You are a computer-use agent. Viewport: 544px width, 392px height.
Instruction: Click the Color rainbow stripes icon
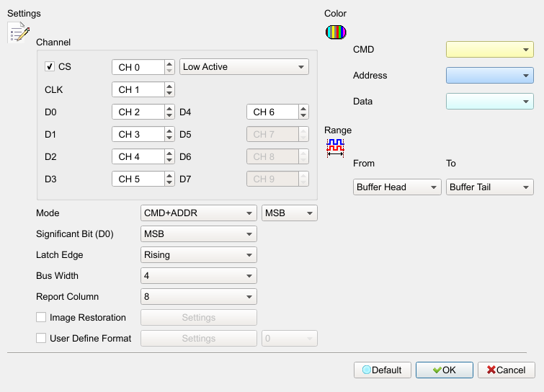(336, 32)
